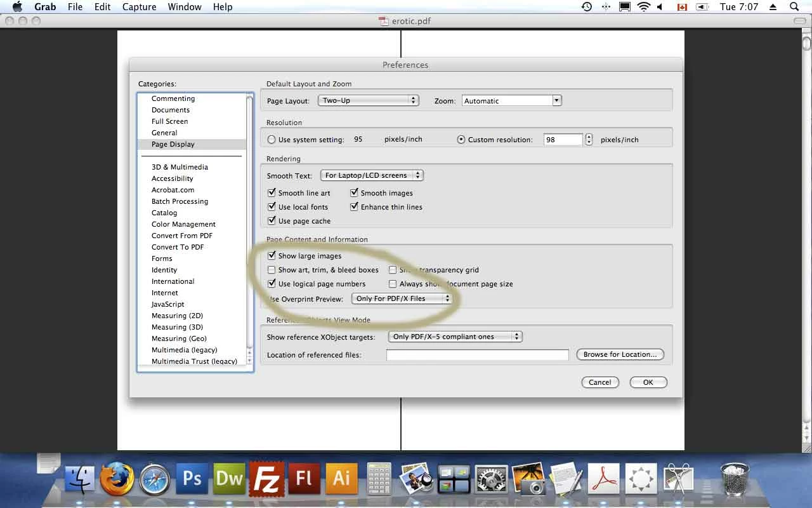Launch Firefox from the Dock

click(x=117, y=478)
